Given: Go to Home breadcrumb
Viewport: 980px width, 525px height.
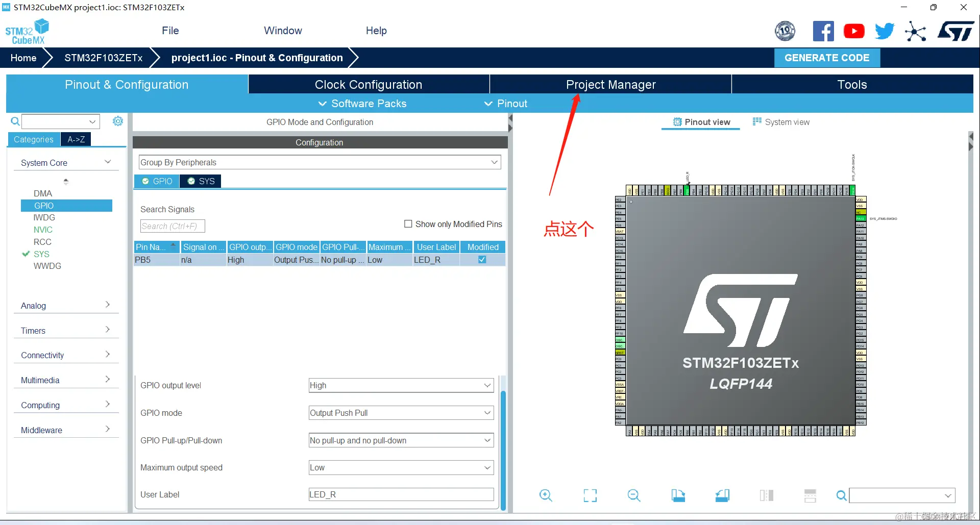Looking at the screenshot, I should (x=23, y=58).
